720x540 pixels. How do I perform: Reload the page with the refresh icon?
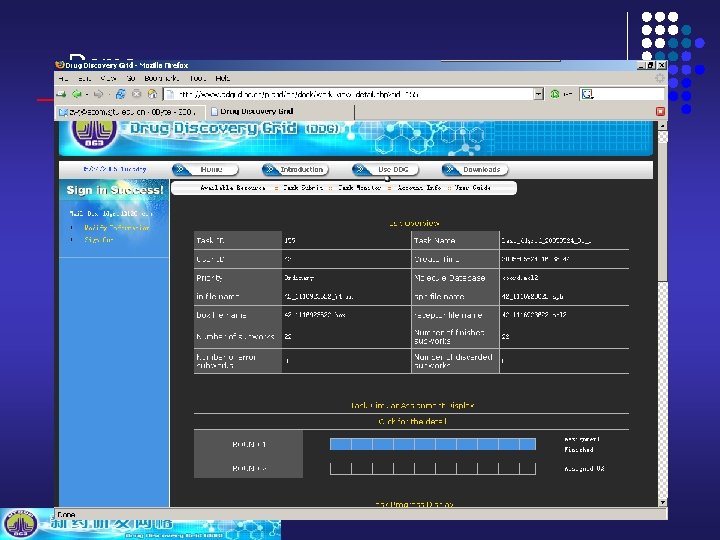tap(120, 94)
